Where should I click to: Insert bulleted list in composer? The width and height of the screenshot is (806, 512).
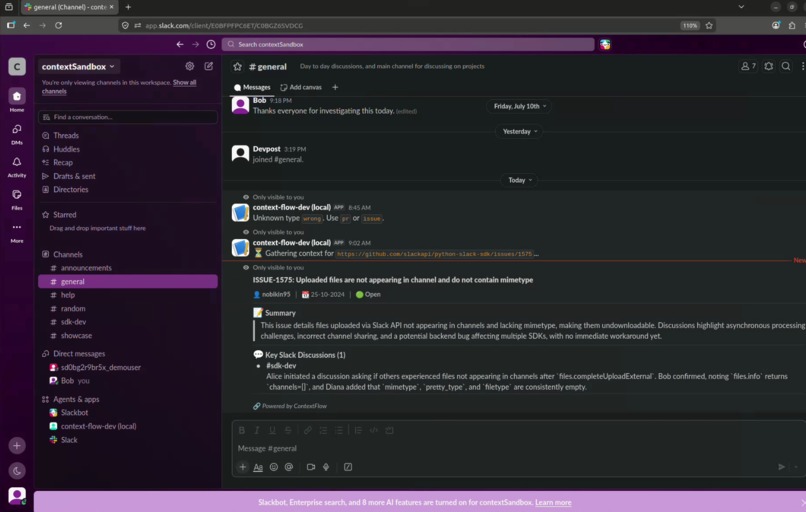[339, 430]
